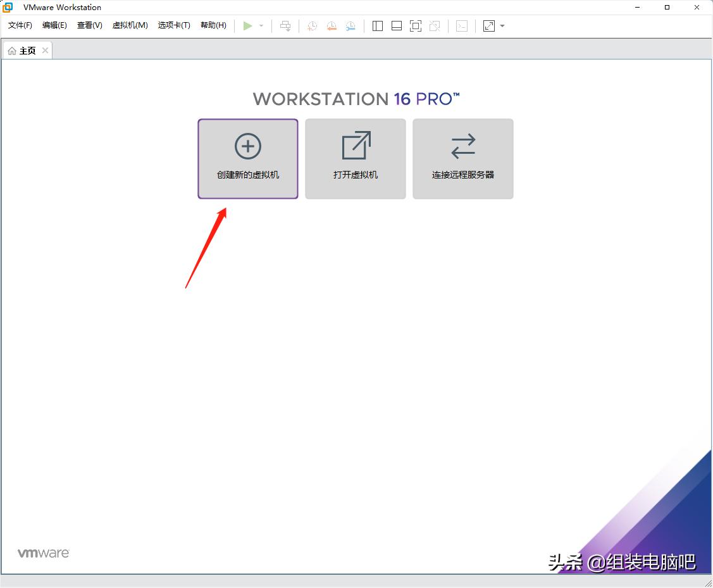Image resolution: width=713 pixels, height=588 pixels.
Task: Click the VMware Workstation title bar app icon
Action: (8, 7)
